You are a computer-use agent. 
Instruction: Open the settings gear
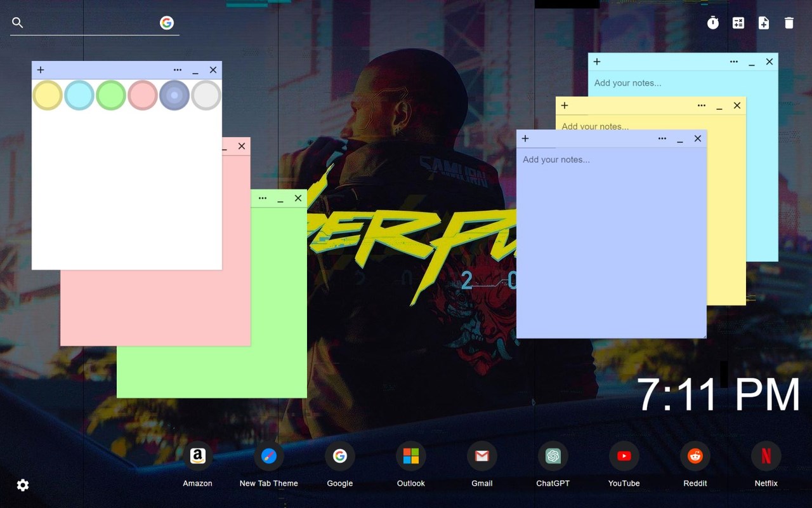click(23, 485)
